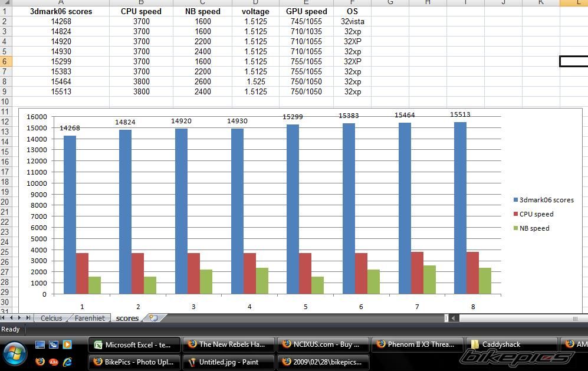
Task: Select the scores sheet tab
Action: pyautogui.click(x=127, y=318)
